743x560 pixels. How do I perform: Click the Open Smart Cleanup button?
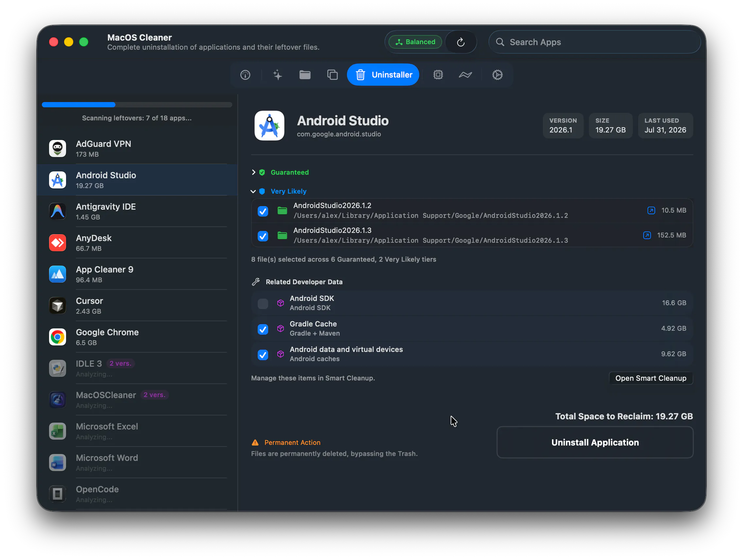pos(651,378)
